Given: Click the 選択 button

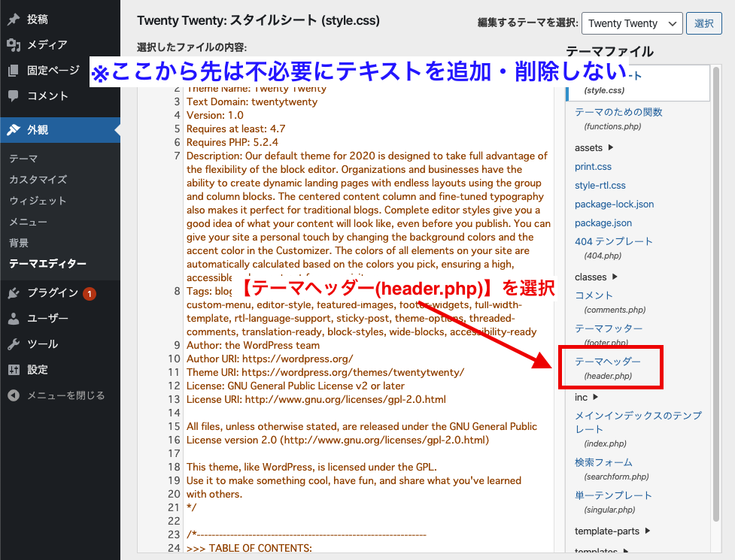Looking at the screenshot, I should click(703, 23).
